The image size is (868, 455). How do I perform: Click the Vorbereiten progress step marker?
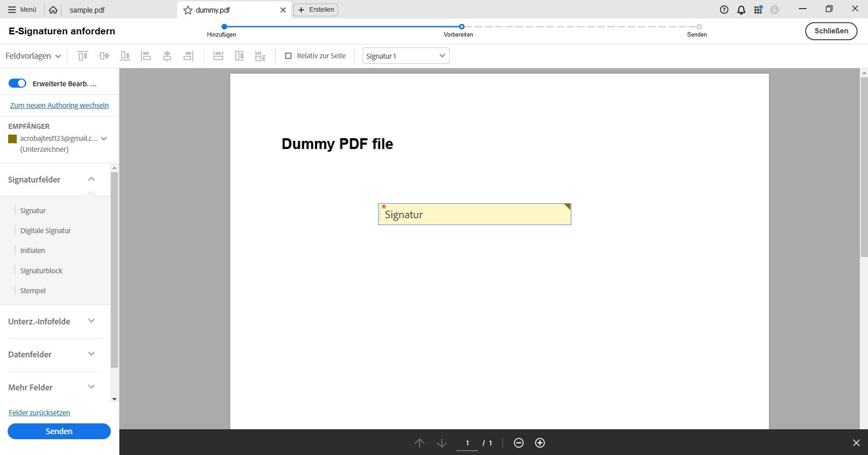coord(462,27)
